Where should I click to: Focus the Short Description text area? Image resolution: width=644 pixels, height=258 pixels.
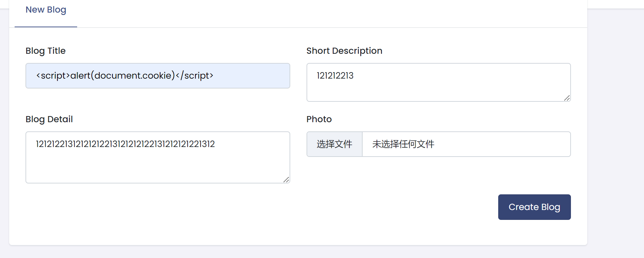(x=438, y=82)
